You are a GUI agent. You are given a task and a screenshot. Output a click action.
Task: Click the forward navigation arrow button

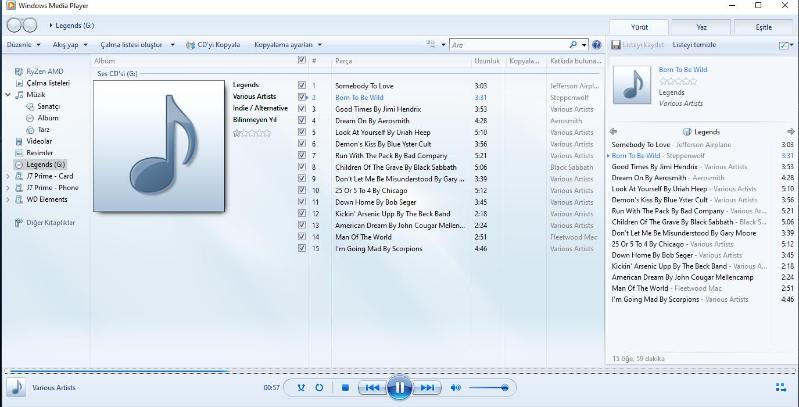tap(30, 25)
